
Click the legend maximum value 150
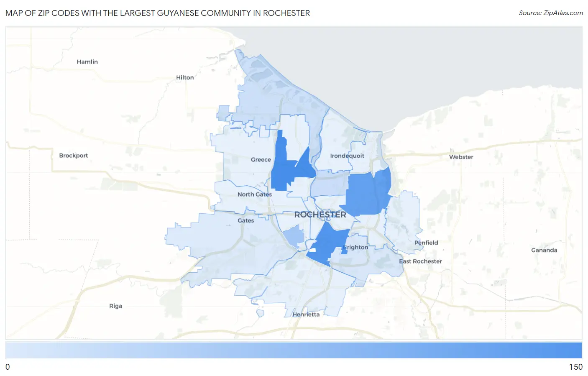click(x=575, y=367)
